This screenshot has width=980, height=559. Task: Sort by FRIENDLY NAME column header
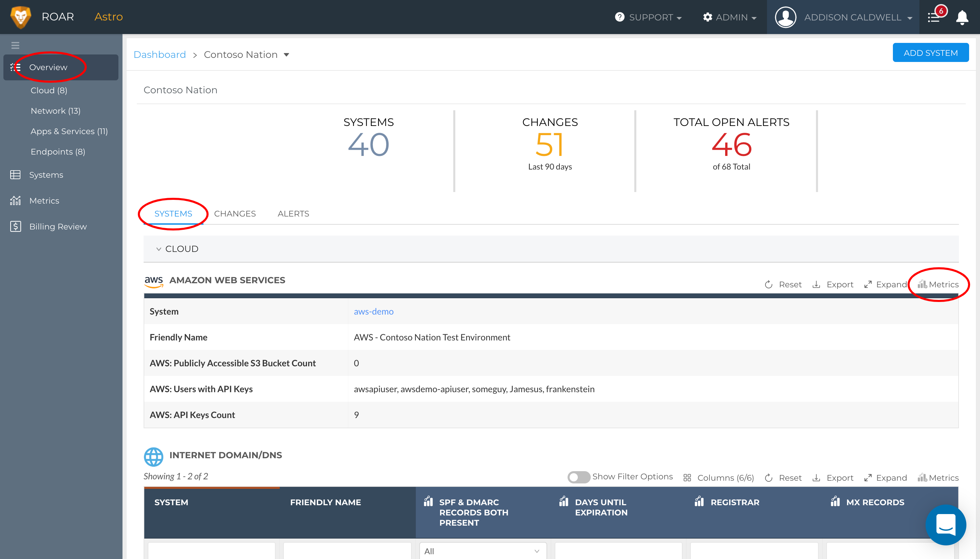pos(325,502)
